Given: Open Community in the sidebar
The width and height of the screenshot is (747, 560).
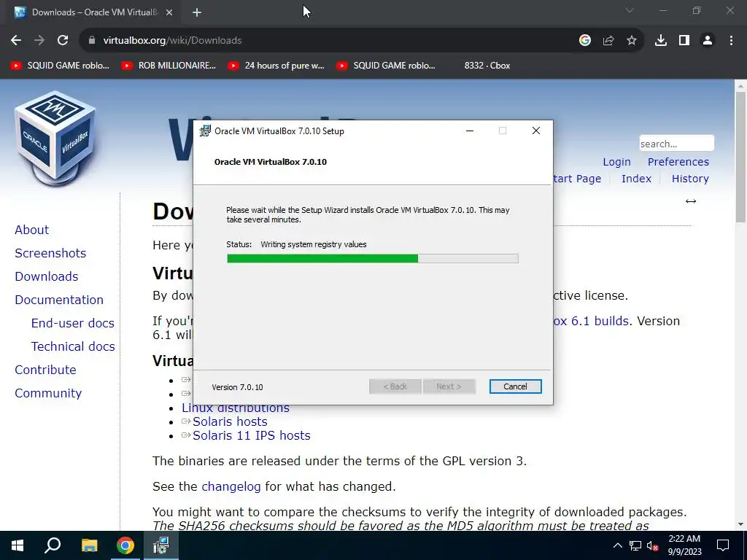Looking at the screenshot, I should pos(48,393).
